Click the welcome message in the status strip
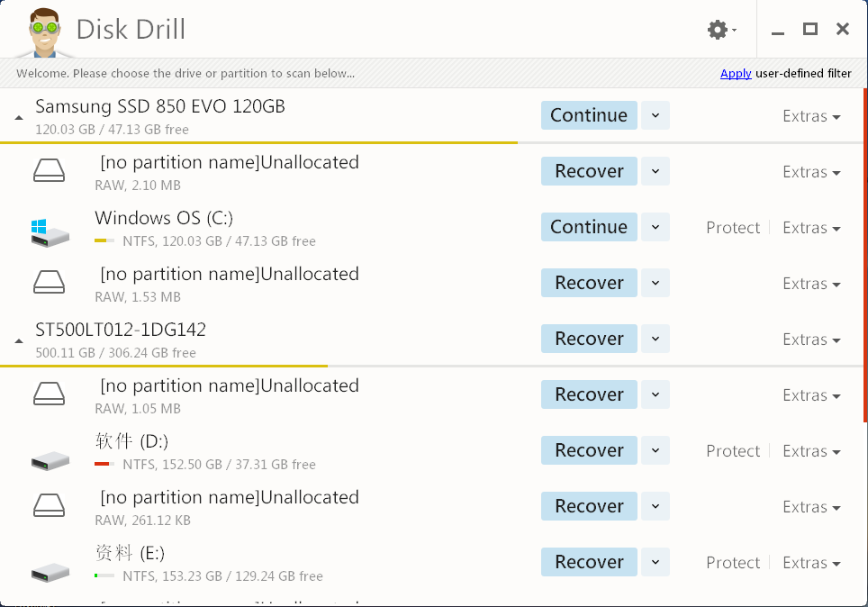 pos(185,73)
